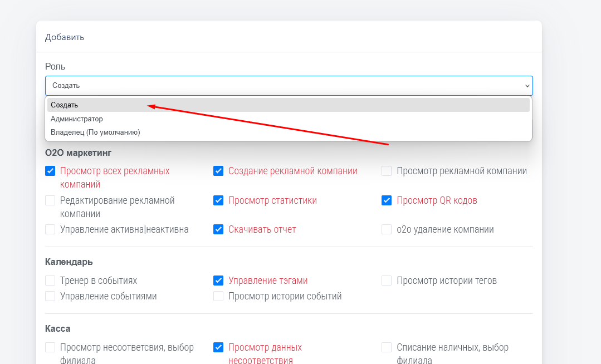Choose Администратор from the role list
This screenshot has width=601, height=364.
(77, 119)
